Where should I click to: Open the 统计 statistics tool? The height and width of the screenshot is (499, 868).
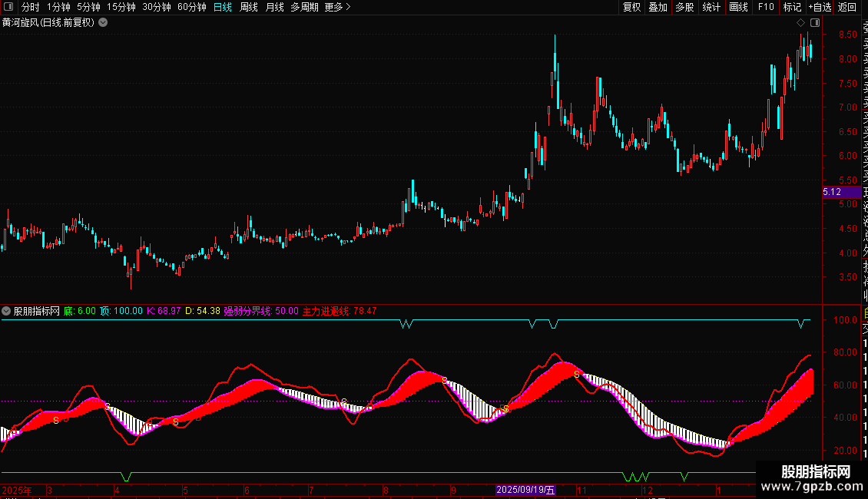[711, 7]
